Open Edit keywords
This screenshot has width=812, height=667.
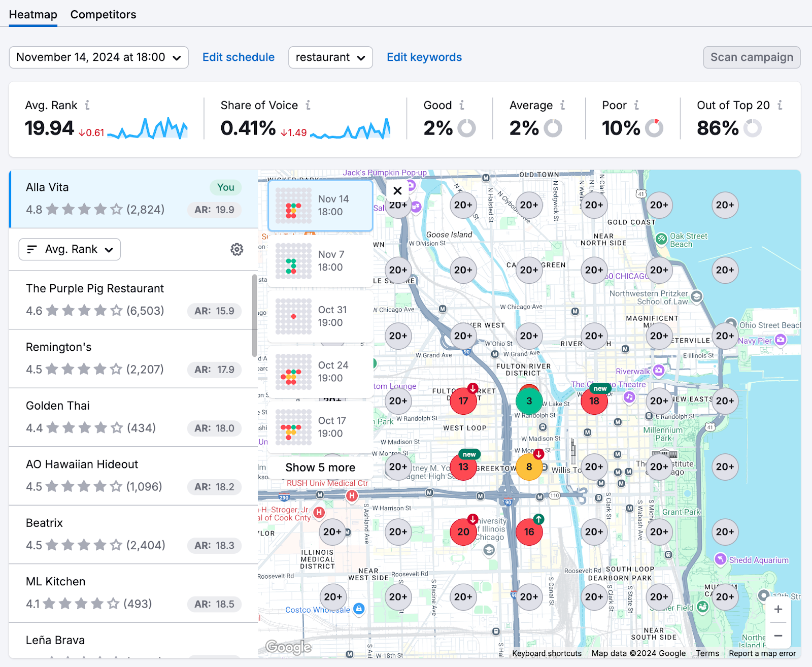point(424,57)
